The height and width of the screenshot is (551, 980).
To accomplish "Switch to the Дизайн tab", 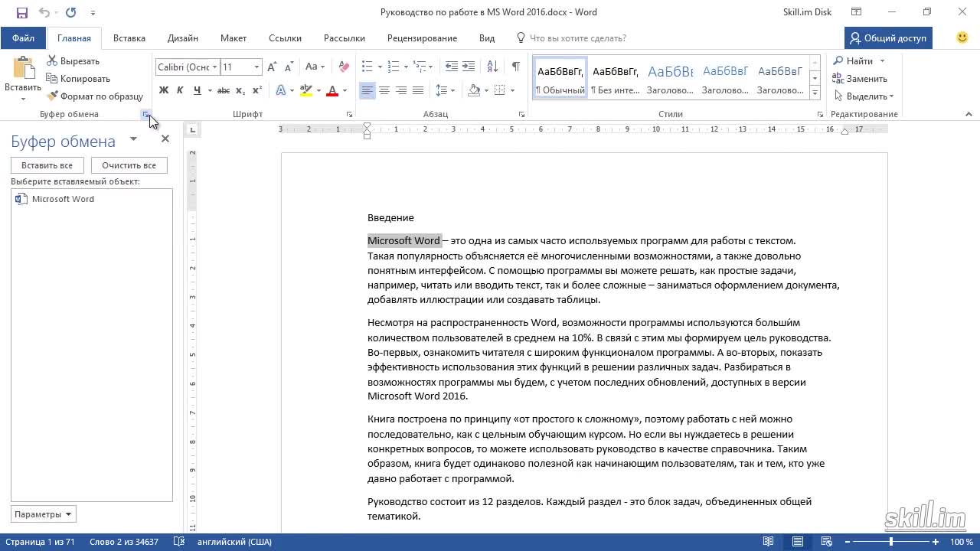I will point(183,37).
